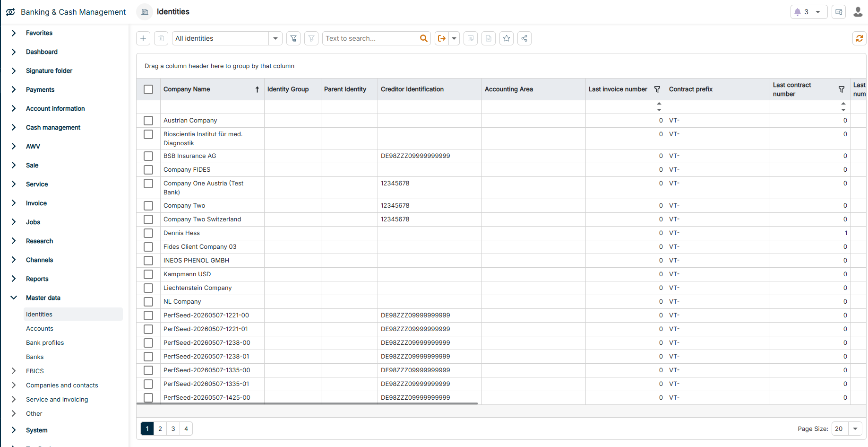Click the share icon in toolbar
Viewport: 868px width, 447px height.
524,38
